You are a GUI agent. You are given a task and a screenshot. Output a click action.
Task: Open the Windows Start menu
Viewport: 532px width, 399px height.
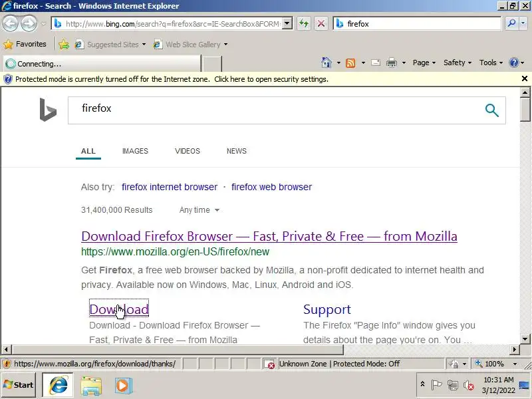tap(19, 385)
